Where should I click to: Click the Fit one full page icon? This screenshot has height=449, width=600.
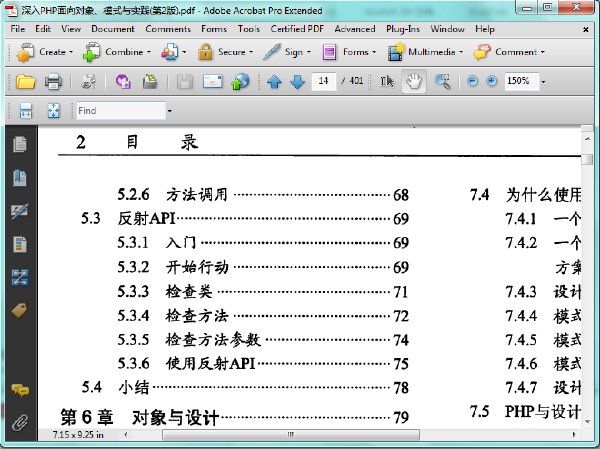pyautogui.click(x=54, y=111)
